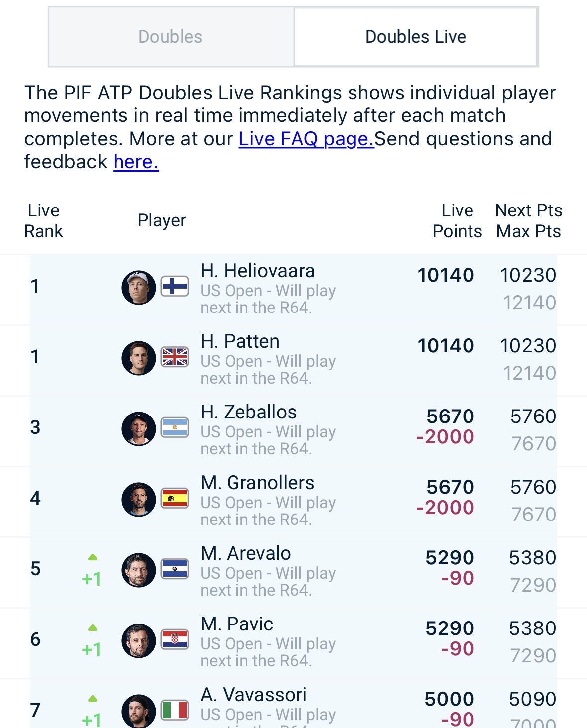This screenshot has width=587, height=728.
Task: Open the Live FAQ page link
Action: pyautogui.click(x=306, y=139)
